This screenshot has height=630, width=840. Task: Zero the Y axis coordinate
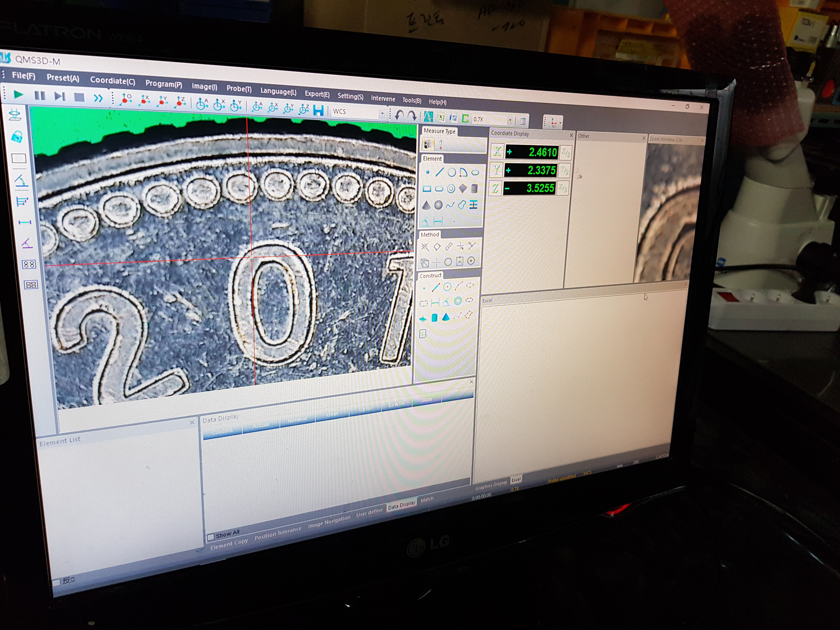click(496, 170)
